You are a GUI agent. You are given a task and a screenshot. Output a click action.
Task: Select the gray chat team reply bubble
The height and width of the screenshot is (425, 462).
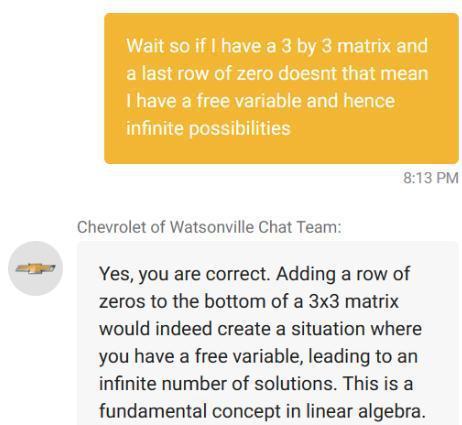[268, 333]
